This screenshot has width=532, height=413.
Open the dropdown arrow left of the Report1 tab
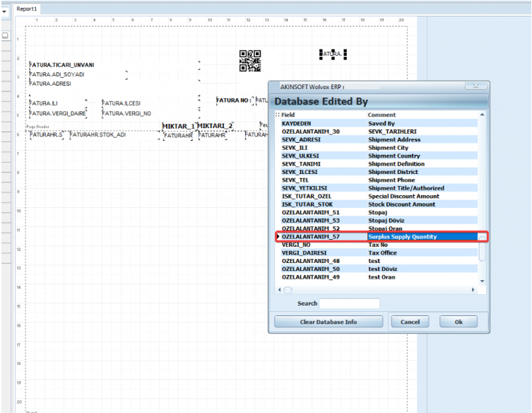(x=4, y=11)
